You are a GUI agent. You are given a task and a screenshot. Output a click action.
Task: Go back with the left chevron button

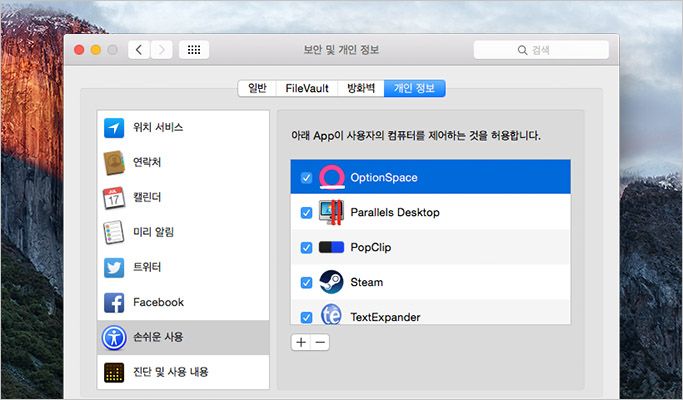tap(139, 50)
